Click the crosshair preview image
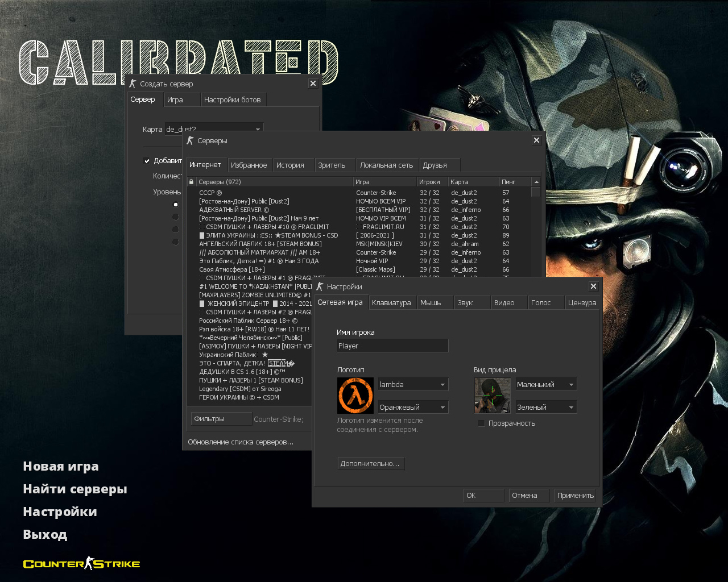Screen dimensions: 728x582 [492, 396]
